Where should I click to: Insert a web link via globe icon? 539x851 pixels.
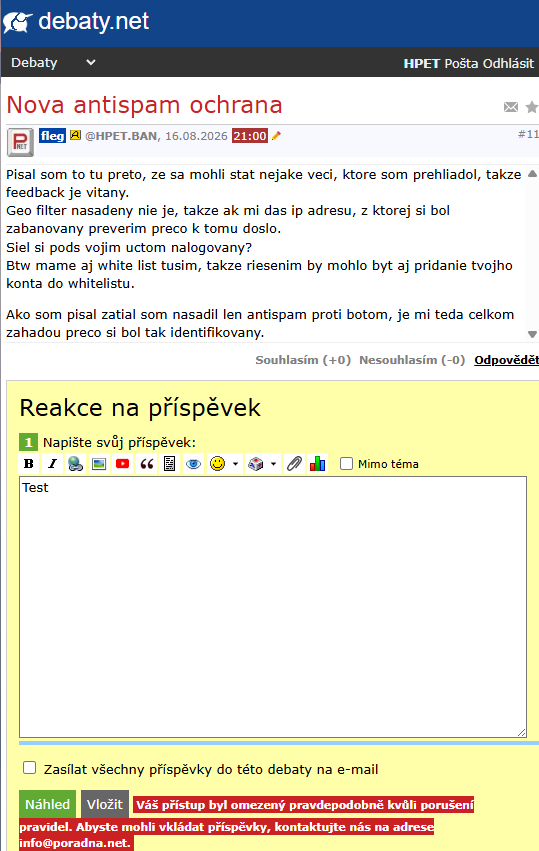click(x=75, y=464)
